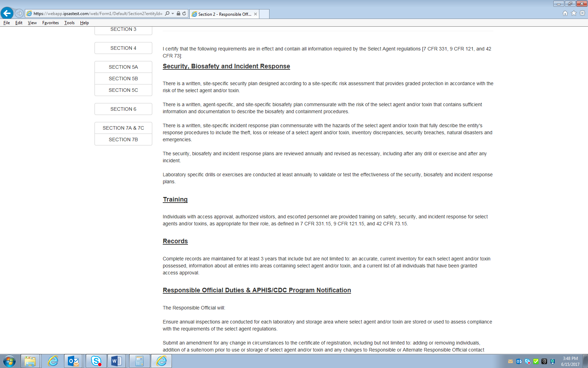This screenshot has width=588, height=368.
Task: Close the Section 2 browser tab
Action: pyautogui.click(x=255, y=14)
